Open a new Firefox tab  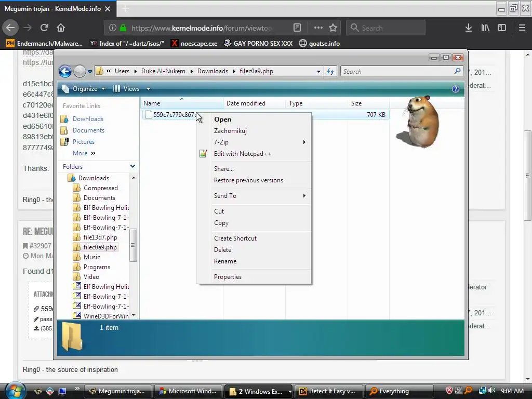pyautogui.click(x=125, y=8)
